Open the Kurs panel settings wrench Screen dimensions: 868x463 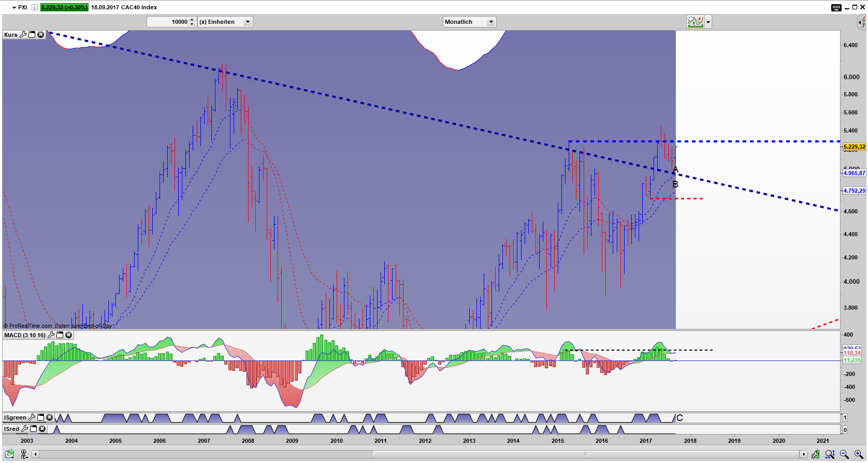click(x=23, y=35)
